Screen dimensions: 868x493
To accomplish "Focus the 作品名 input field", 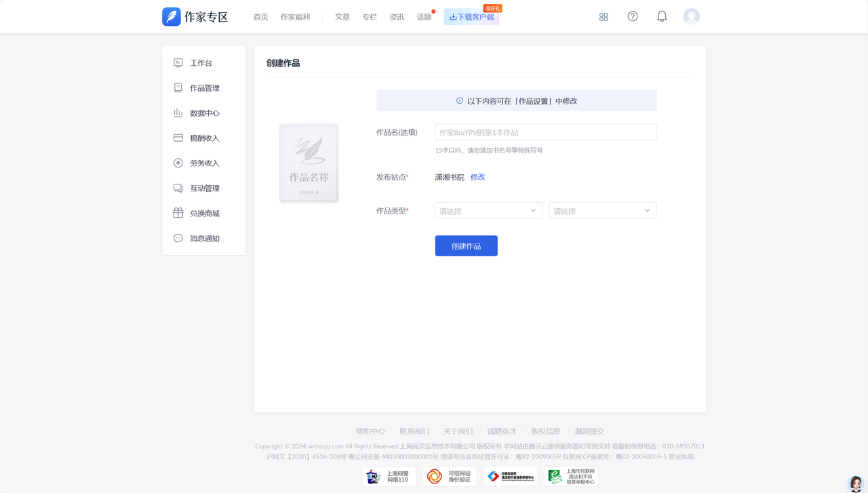I will [x=545, y=132].
